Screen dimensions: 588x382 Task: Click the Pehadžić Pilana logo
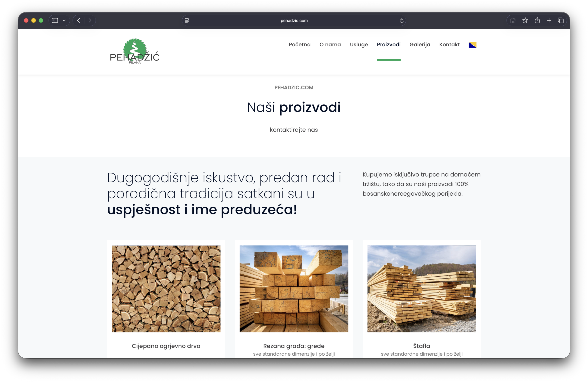pos(135,51)
